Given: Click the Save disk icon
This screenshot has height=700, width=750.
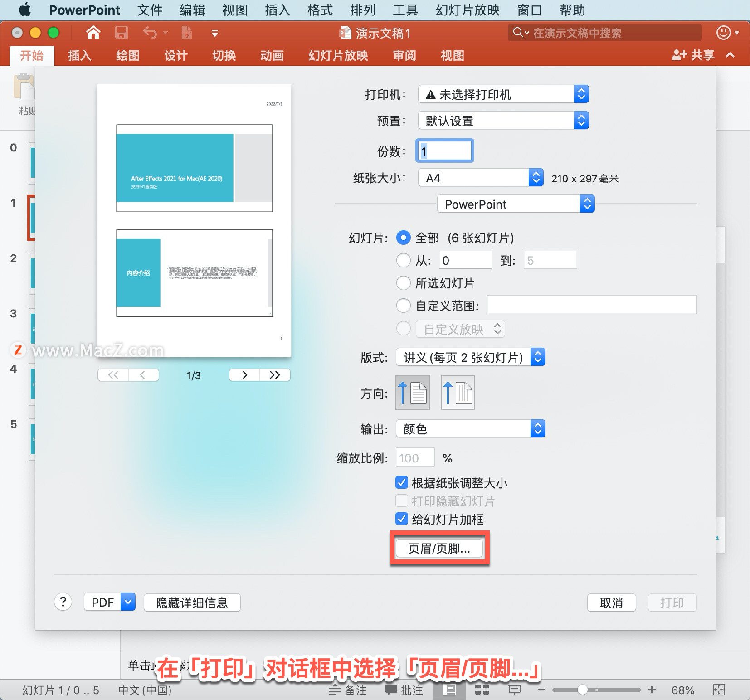Looking at the screenshot, I should click(121, 33).
